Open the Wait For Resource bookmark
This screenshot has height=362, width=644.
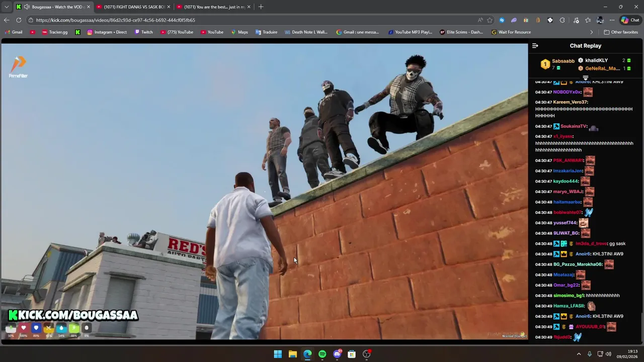(511, 32)
